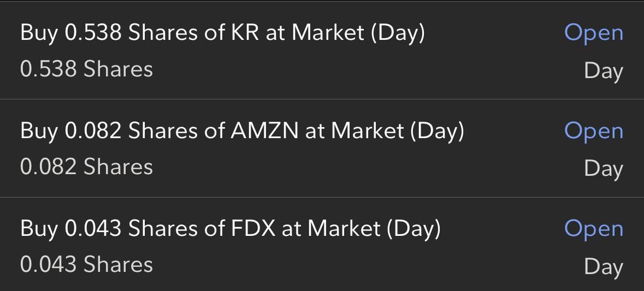Tap Day label on AMZN order
This screenshot has height=291, width=644.
(603, 169)
